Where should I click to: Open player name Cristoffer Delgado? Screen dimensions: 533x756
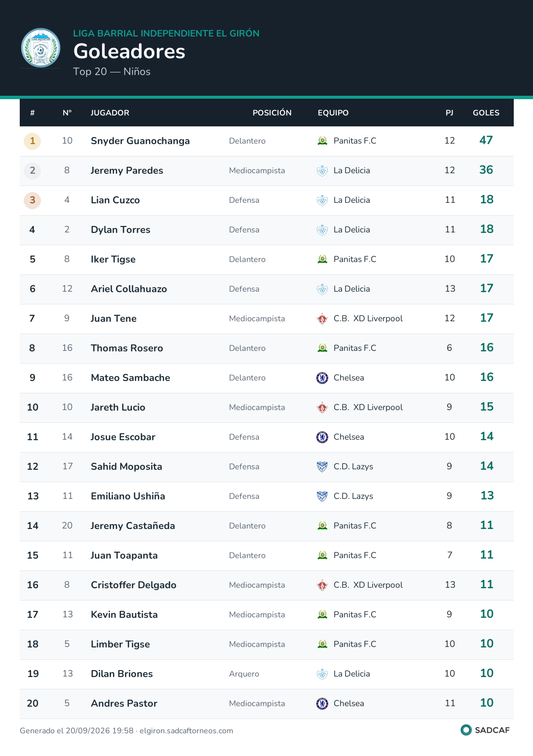click(134, 585)
